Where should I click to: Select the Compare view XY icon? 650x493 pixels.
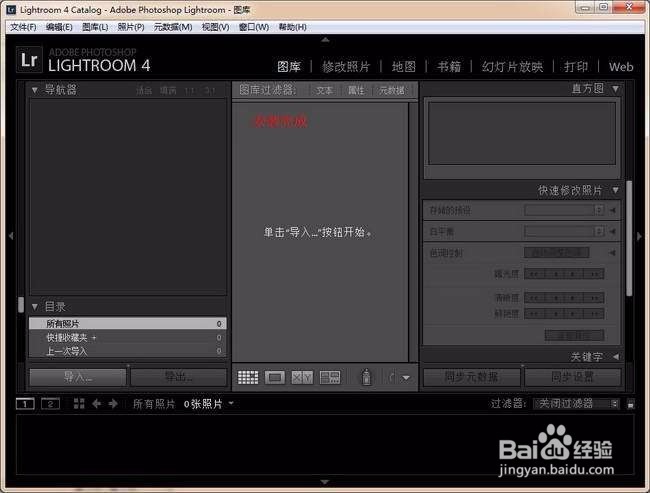[302, 377]
